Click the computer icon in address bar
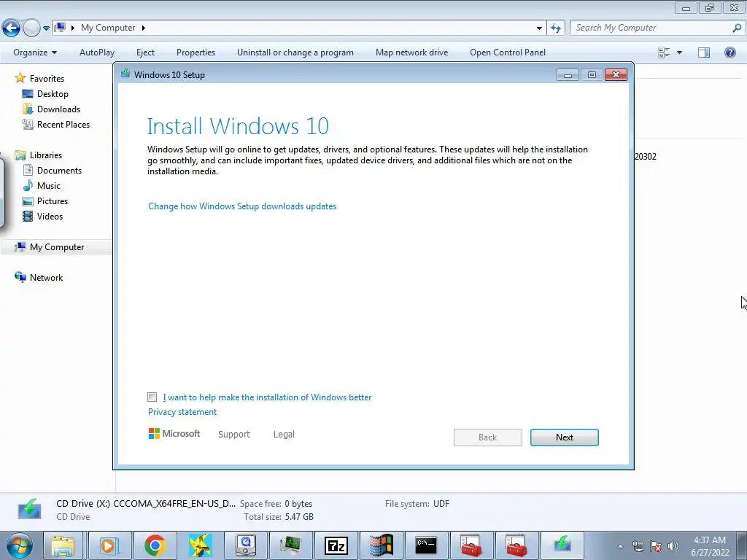747x560 pixels. pos(60,28)
